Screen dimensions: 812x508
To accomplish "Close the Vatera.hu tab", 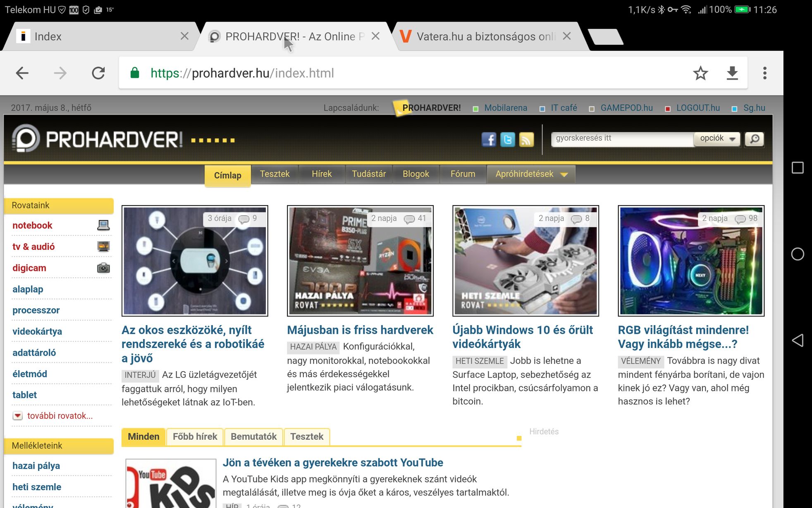I will (567, 36).
